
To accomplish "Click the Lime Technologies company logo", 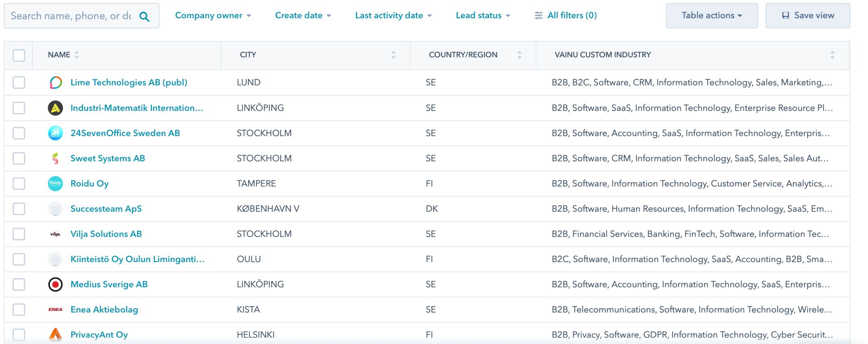I will [55, 82].
